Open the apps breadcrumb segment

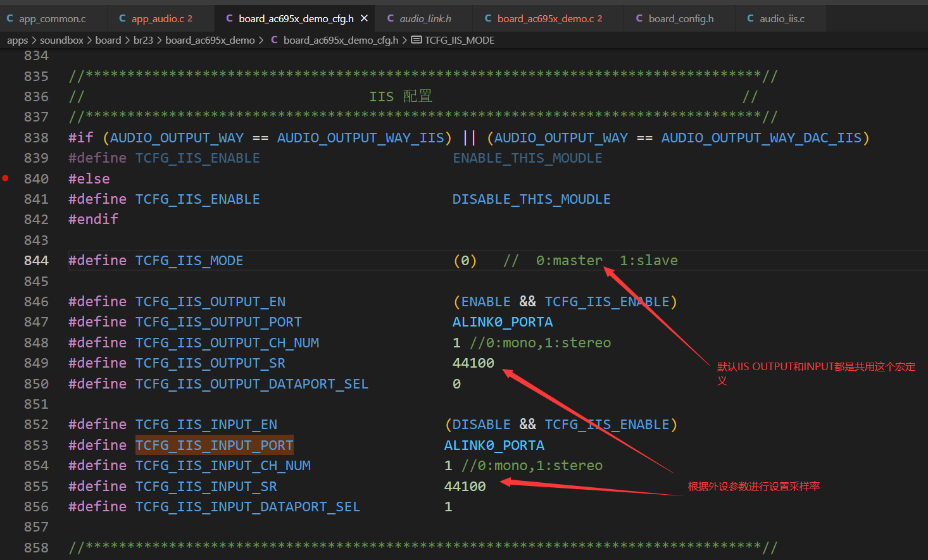pos(18,40)
